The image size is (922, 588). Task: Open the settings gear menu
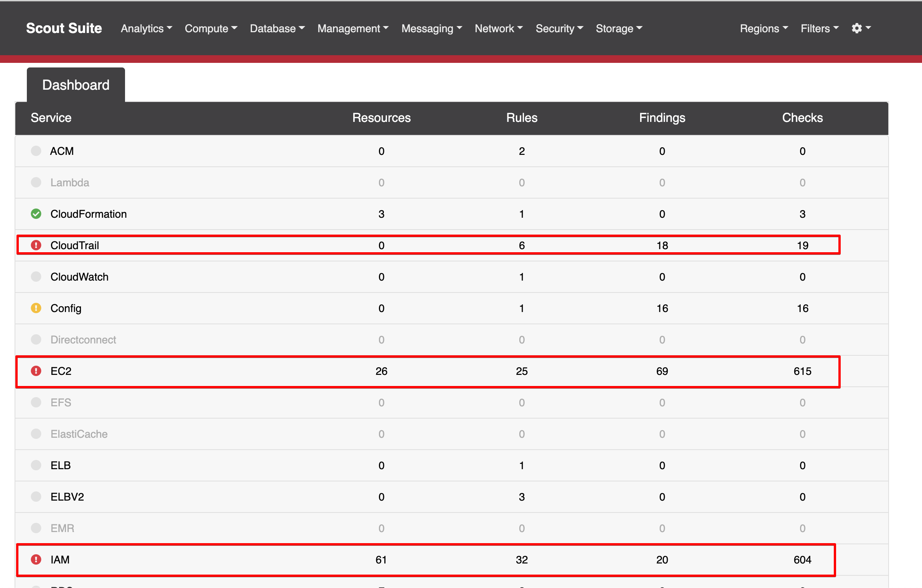861,28
